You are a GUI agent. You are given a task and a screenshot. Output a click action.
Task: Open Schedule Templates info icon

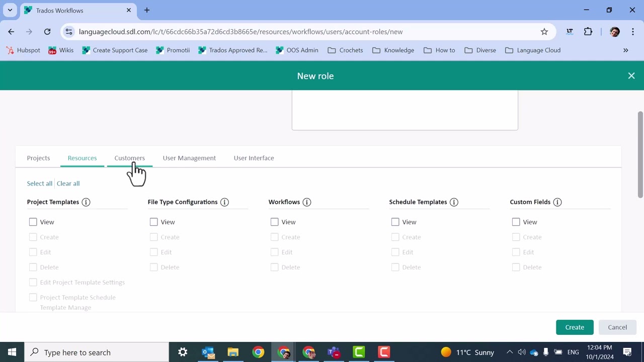(454, 202)
